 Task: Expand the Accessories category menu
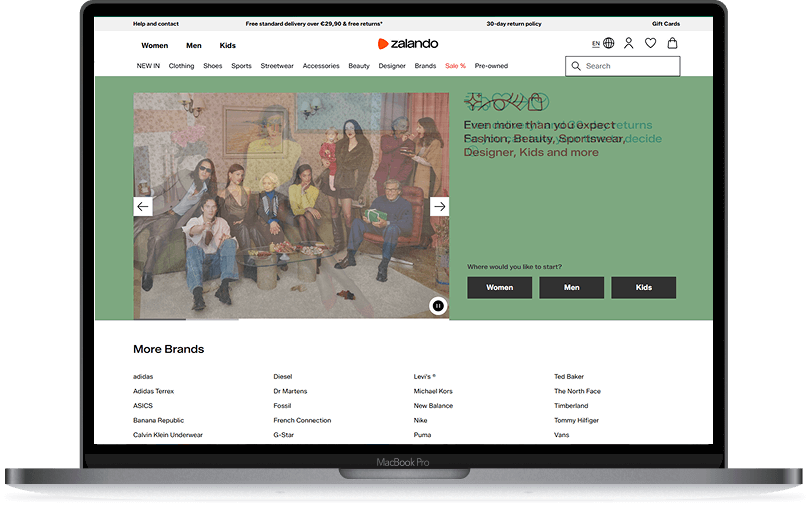[x=321, y=66]
